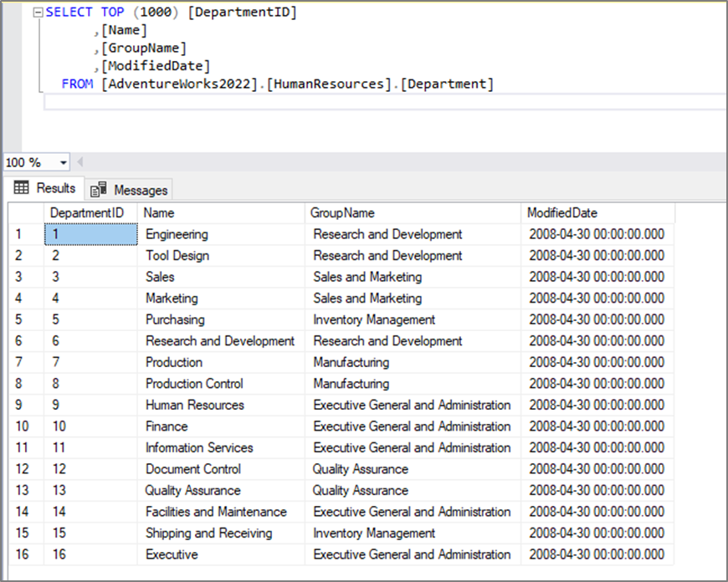Click the empty line in query editor
This screenshot has height=582, width=728.
click(384, 102)
